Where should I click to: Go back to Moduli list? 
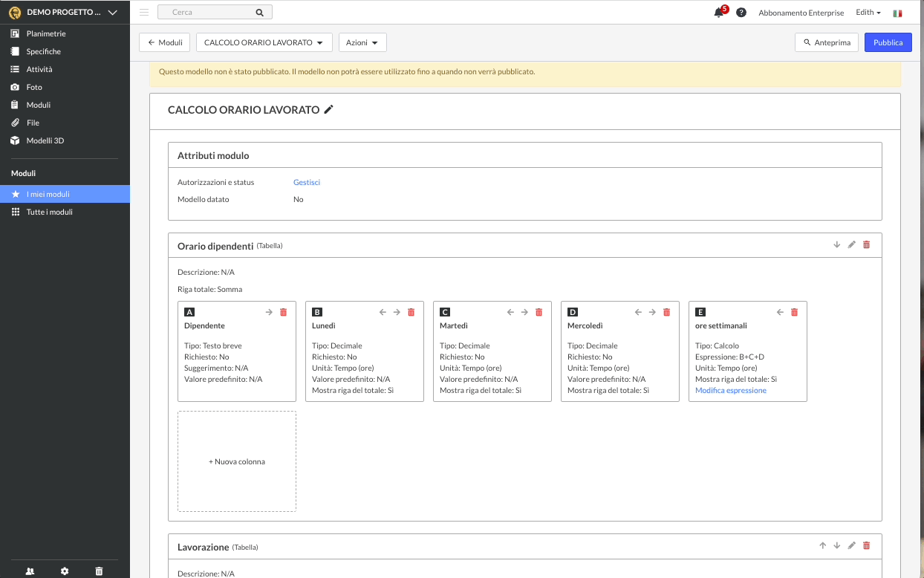click(165, 42)
